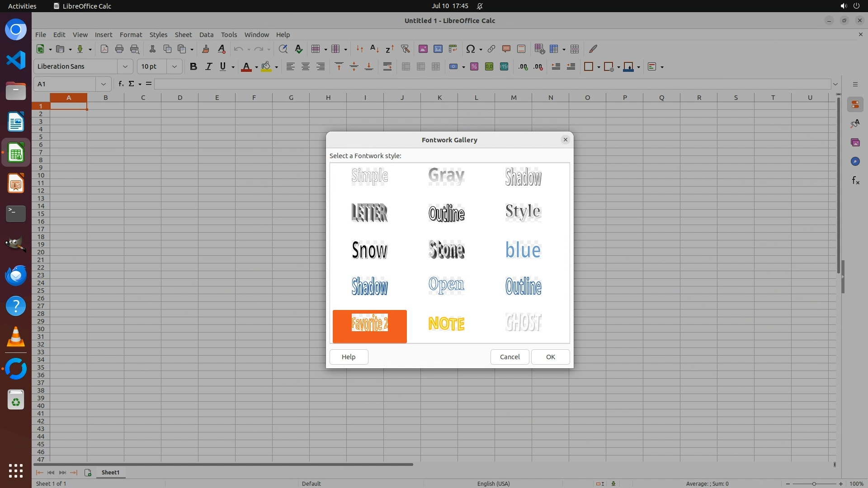Click the Insert Chart icon
Image resolution: width=868 pixels, height=488 pixels.
pos(438,49)
